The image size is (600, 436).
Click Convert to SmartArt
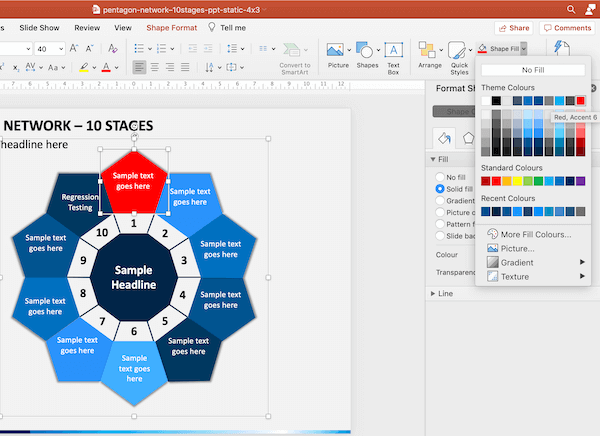[295, 59]
